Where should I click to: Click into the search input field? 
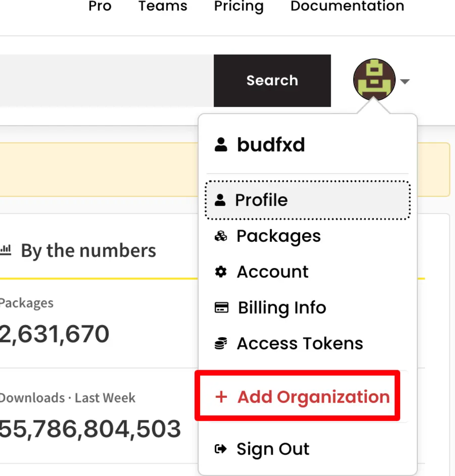click(107, 81)
